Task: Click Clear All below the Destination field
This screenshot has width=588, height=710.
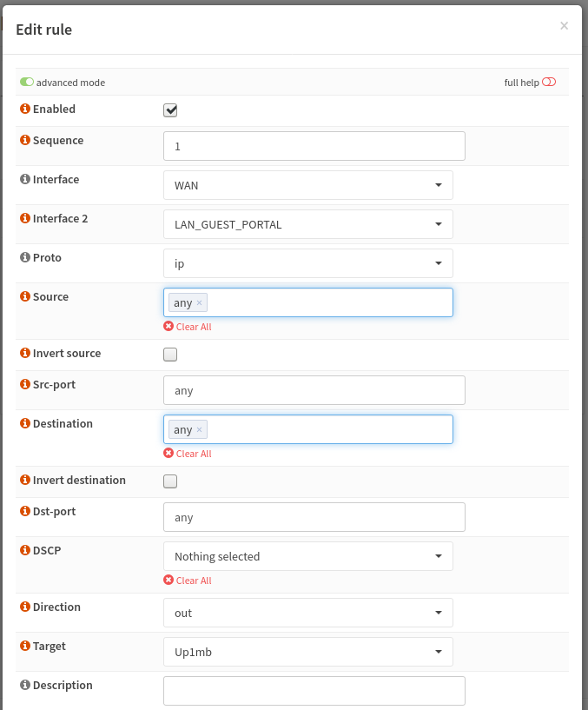Action: [193, 454]
